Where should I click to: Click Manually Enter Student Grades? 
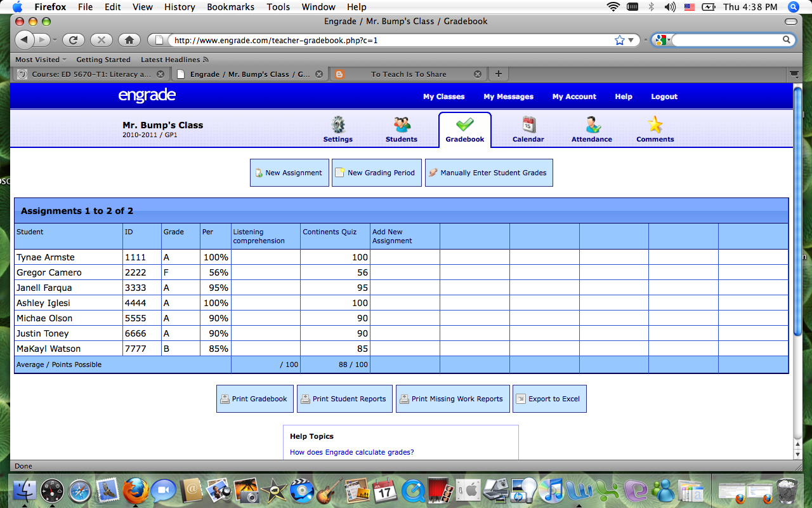489,173
